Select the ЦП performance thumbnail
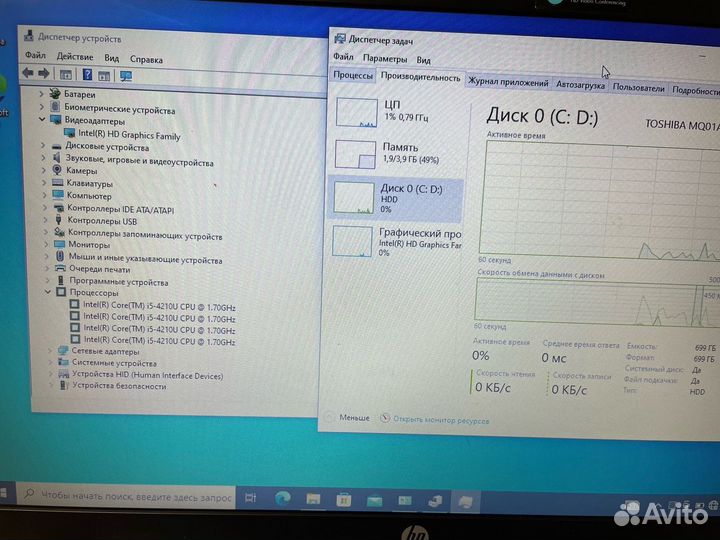 tap(356, 112)
